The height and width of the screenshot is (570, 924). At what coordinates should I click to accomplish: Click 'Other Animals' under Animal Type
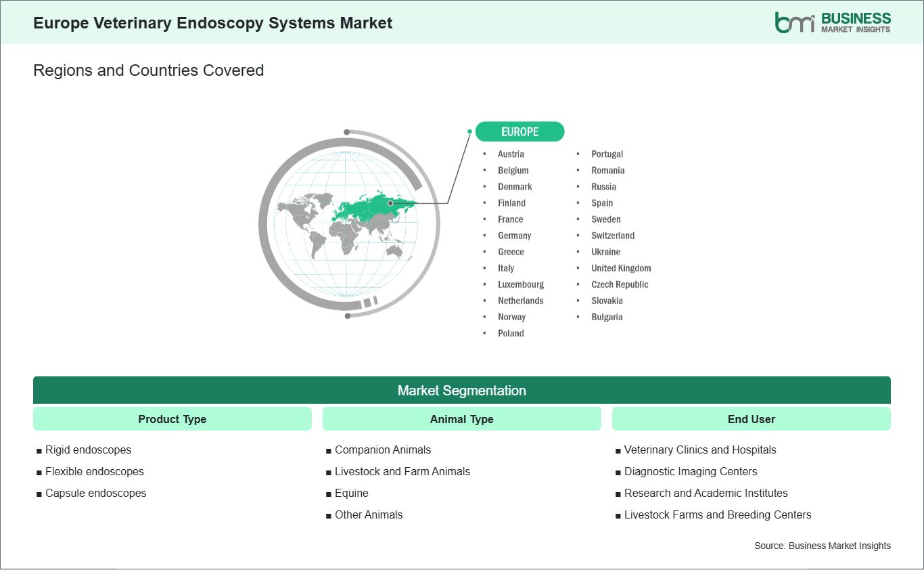pos(369,514)
